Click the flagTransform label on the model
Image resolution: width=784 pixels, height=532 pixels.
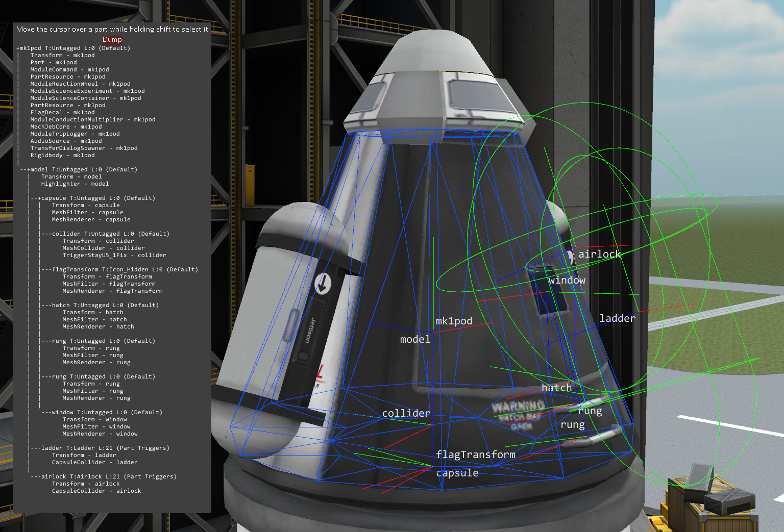[475, 454]
